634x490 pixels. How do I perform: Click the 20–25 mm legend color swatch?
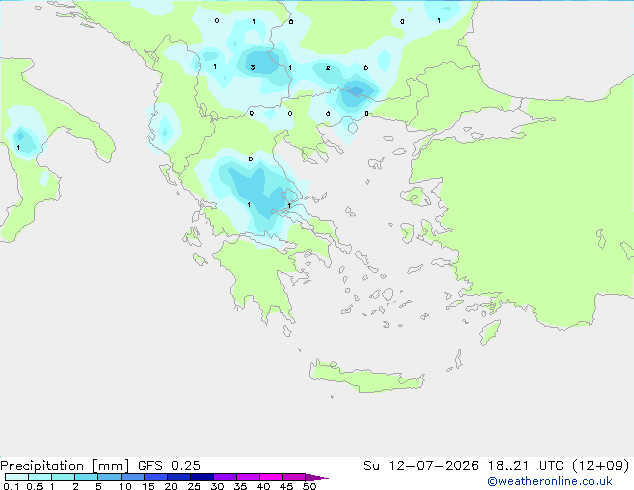pos(179,477)
